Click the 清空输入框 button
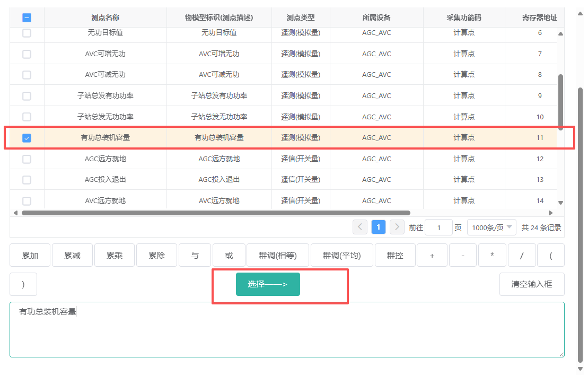 click(x=531, y=284)
